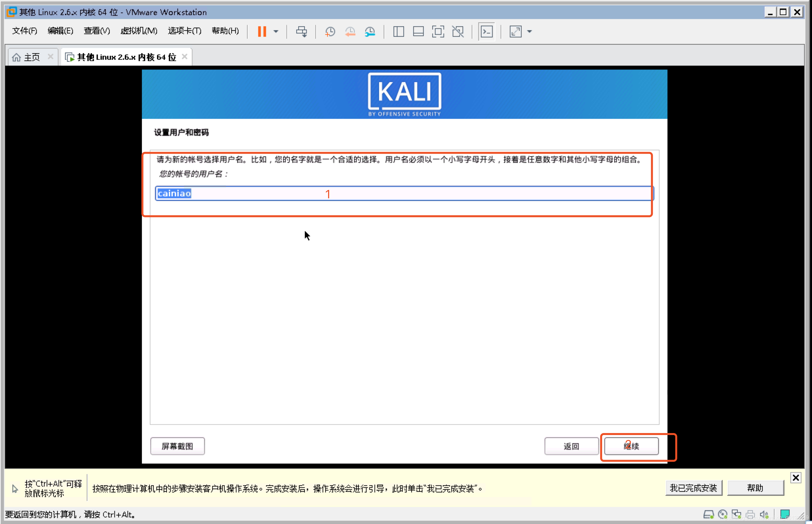This screenshot has height=524, width=812.
Task: Click the mouse pointer icon in hint bar
Action: [15, 489]
